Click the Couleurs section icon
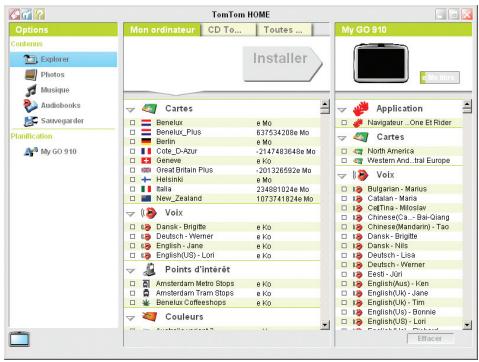 click(149, 316)
